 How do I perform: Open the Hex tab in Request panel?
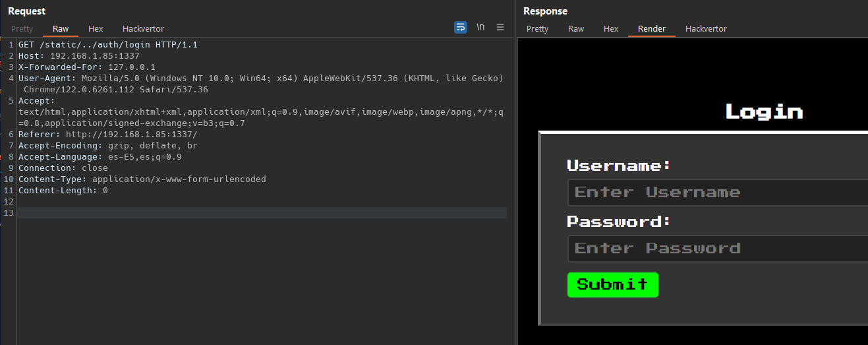point(96,29)
